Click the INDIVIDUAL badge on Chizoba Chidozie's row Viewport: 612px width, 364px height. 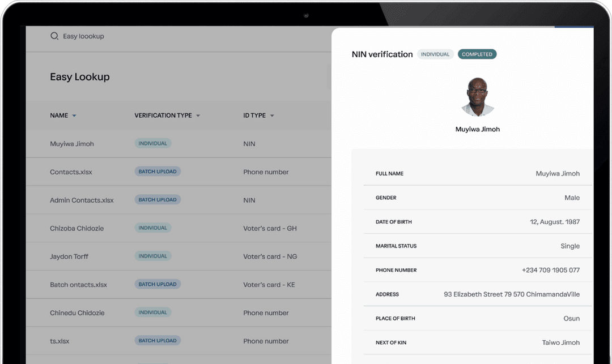click(152, 228)
